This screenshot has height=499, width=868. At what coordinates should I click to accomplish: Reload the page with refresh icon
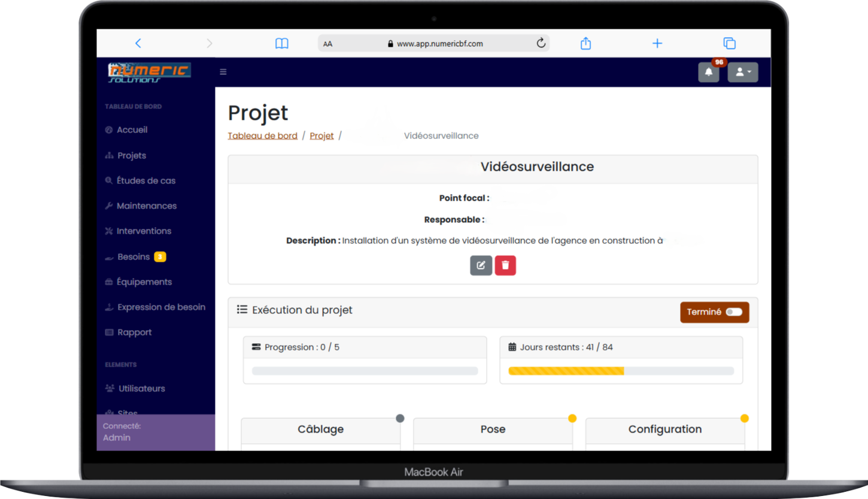tap(541, 43)
